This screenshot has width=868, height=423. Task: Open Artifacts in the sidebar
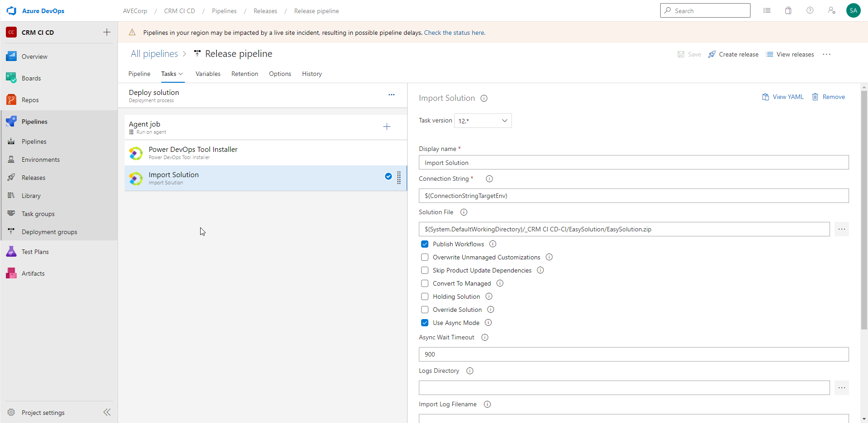[x=33, y=273]
